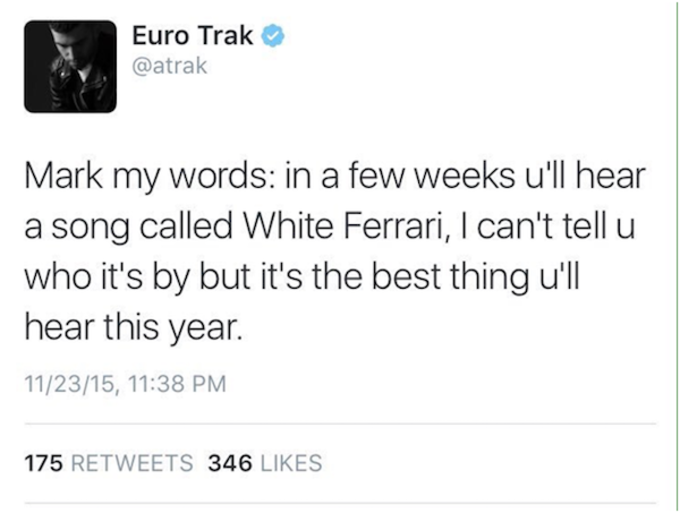Click the tweet's last line hear this year
The image size is (680, 513).
pos(133,328)
